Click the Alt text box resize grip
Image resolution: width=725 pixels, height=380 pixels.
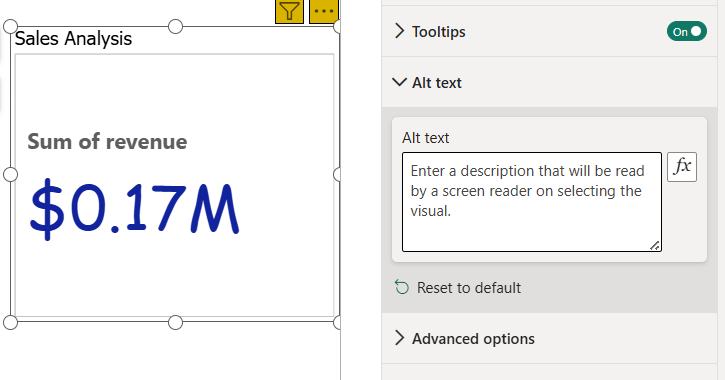[655, 245]
